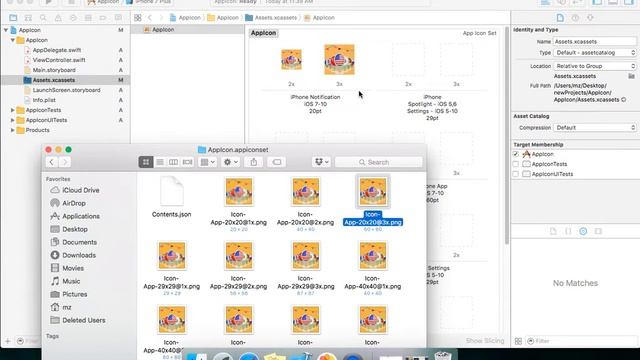Switch Finder to icon view
This screenshot has width=640, height=360.
point(146,162)
